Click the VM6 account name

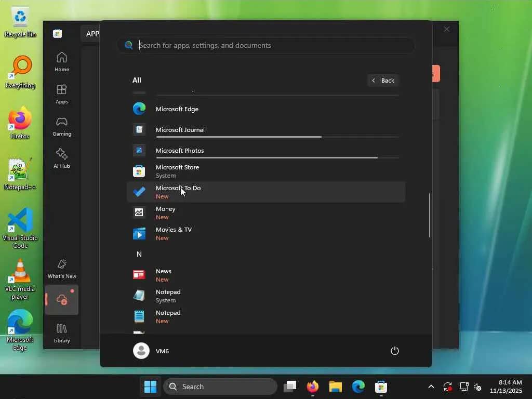tap(162, 351)
